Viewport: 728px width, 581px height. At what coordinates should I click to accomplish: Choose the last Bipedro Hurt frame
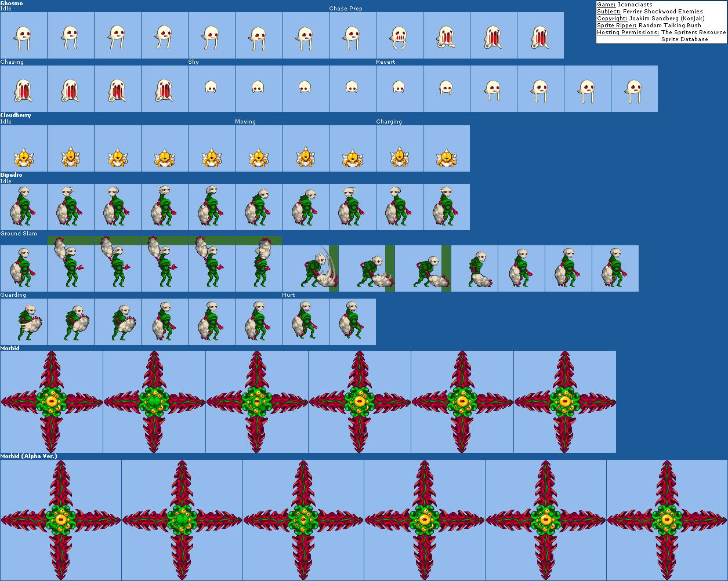point(352,322)
